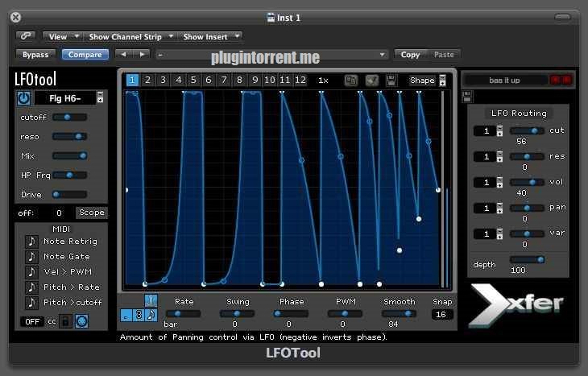Click the first red preset button
Viewport: 588px width, 376px height.
click(x=555, y=80)
